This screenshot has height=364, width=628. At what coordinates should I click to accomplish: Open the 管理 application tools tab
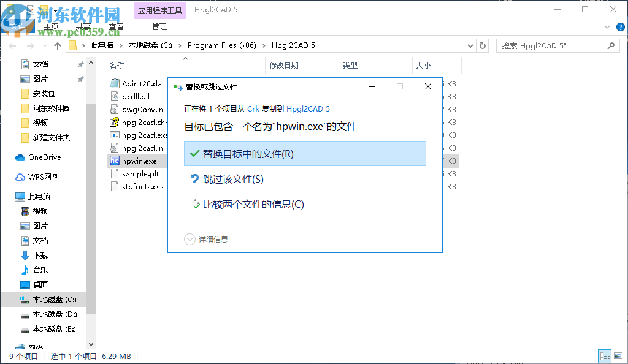[x=159, y=26]
